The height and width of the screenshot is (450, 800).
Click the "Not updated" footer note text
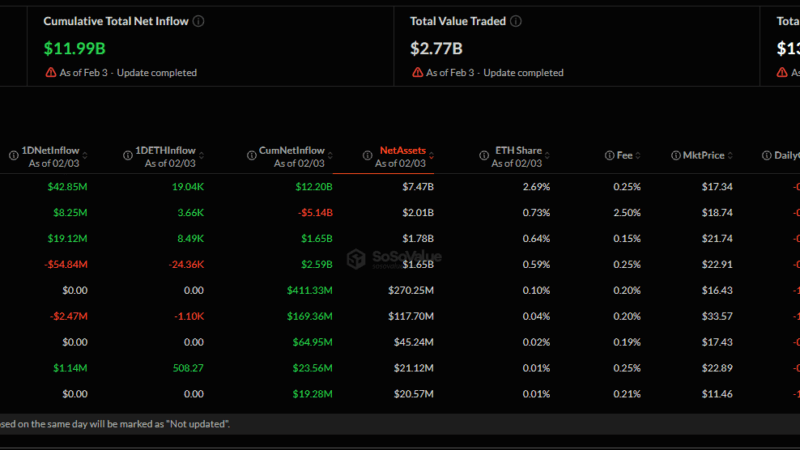tap(198, 424)
